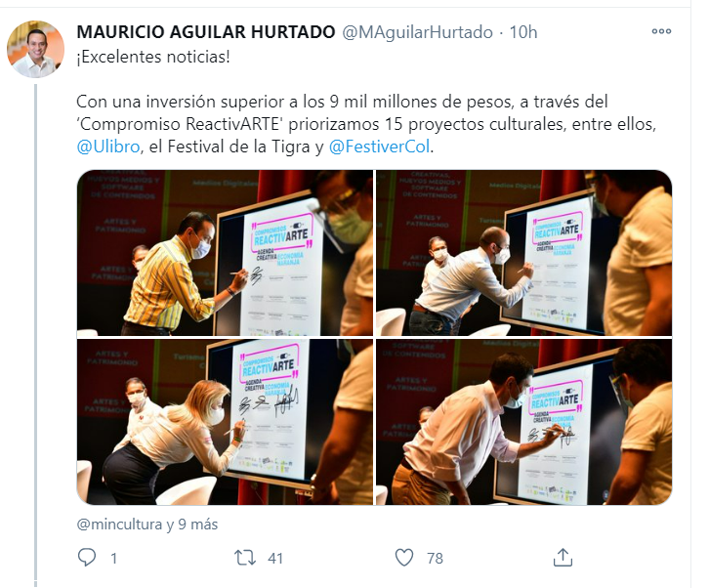Open the 10h tweet timestamp
Image resolution: width=709 pixels, height=588 pixels.
[x=523, y=32]
